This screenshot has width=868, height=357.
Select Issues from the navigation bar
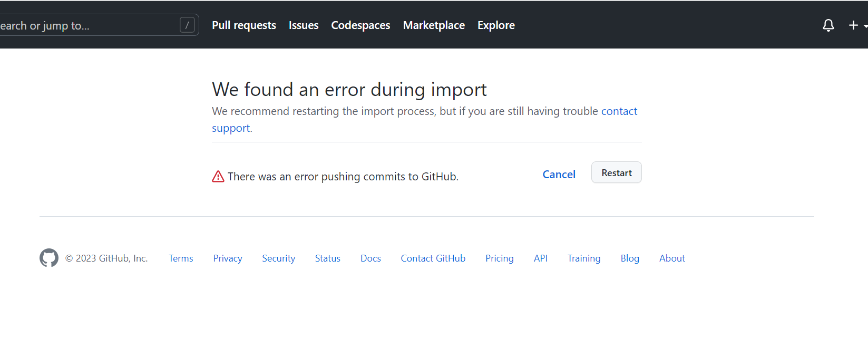(303, 25)
